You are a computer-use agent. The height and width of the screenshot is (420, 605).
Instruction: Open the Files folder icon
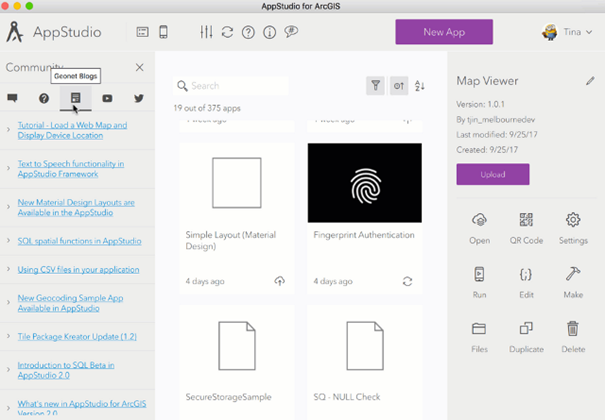click(x=479, y=329)
